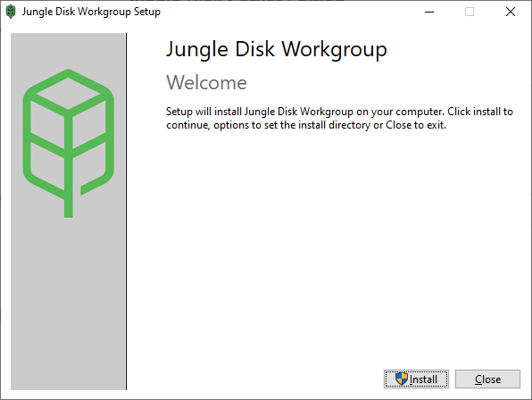Click the underlined "I" in Install label
This screenshot has height=400, width=532.
tap(411, 379)
